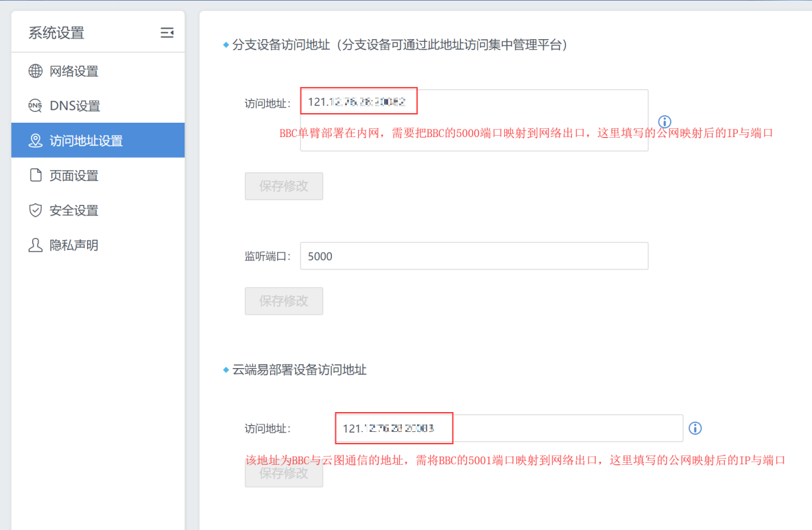Image resolution: width=812 pixels, height=530 pixels.
Task: Click the globe icon beside 网络设置
Action: [x=35, y=71]
